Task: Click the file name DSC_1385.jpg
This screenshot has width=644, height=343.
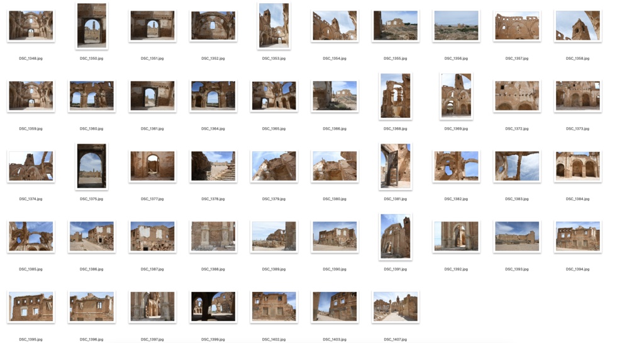Action: [31, 269]
